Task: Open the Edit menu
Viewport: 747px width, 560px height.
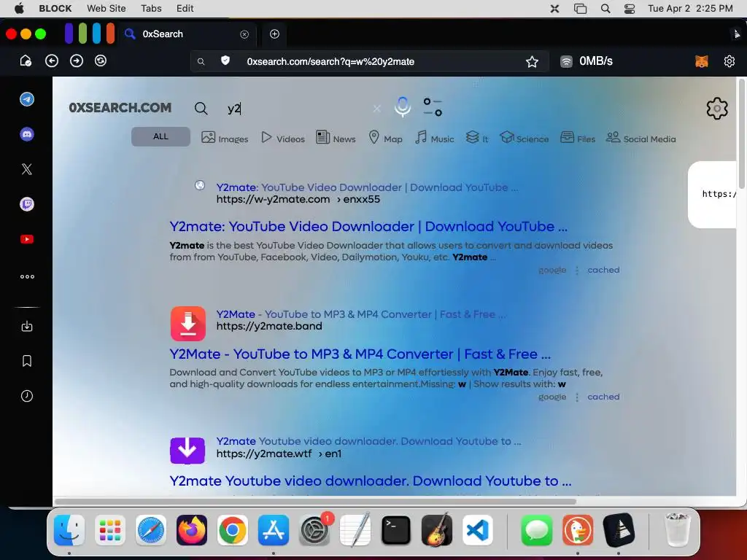Action: tap(185, 8)
